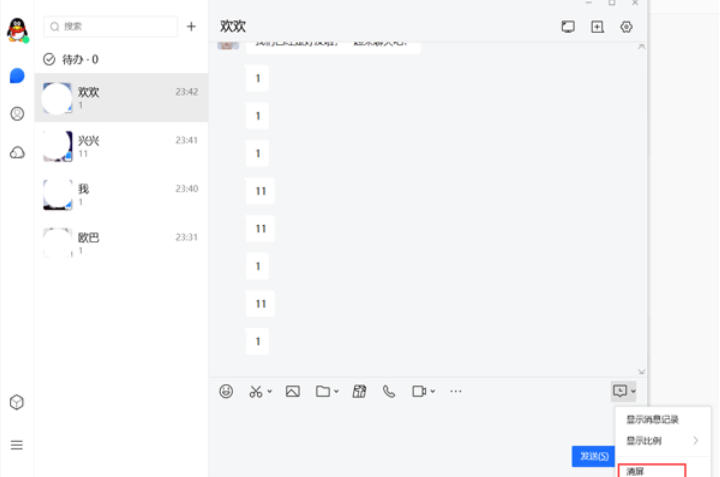Insert an emoji from the emoji picker
The width and height of the screenshot is (720, 477).
click(226, 391)
